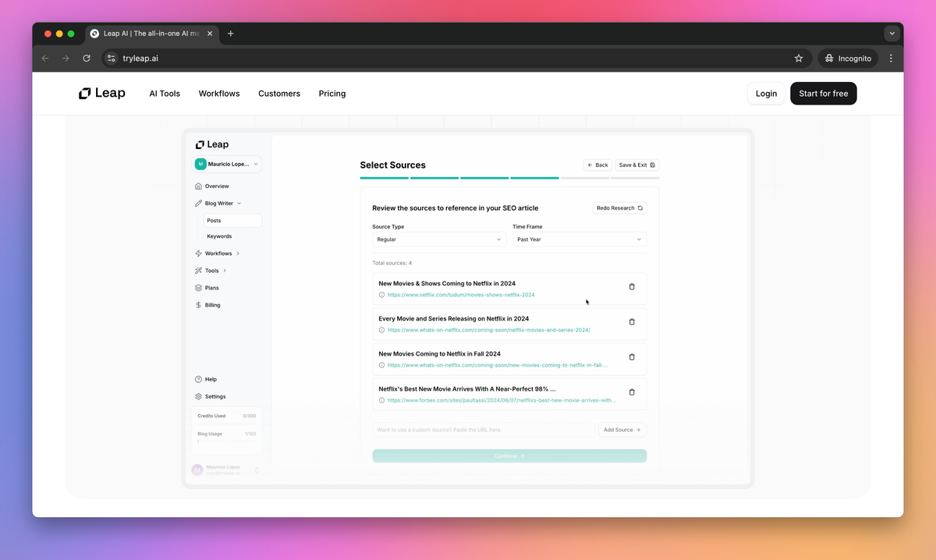Expand the sidebar Workflows item
The height and width of the screenshot is (560, 936).
pyautogui.click(x=218, y=253)
